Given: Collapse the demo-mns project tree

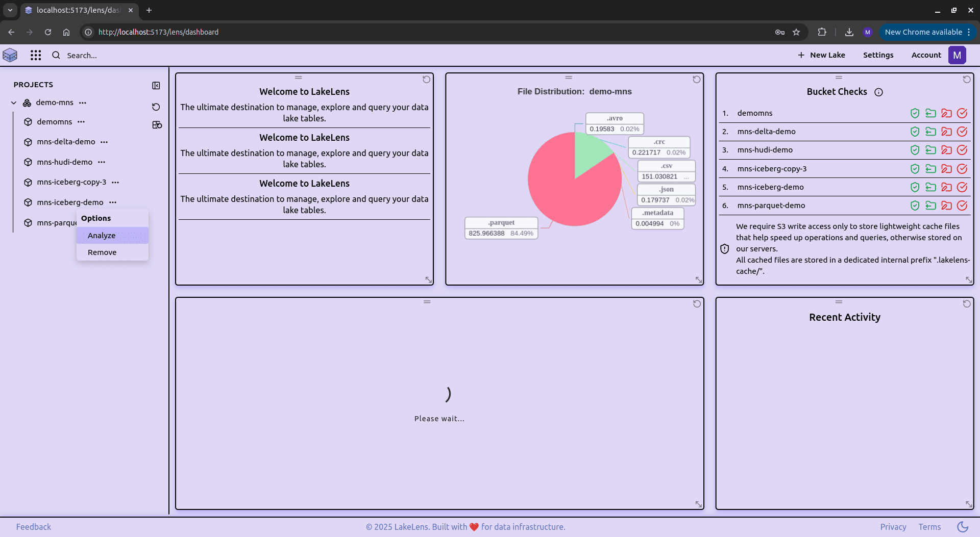Looking at the screenshot, I should [x=14, y=103].
